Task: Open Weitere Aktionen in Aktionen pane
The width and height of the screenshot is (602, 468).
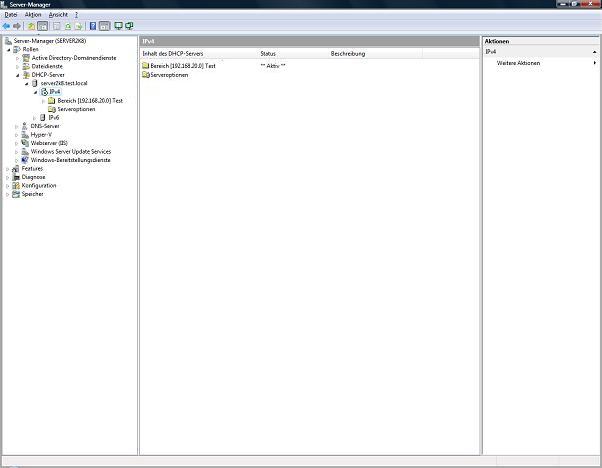Action: tap(518, 63)
